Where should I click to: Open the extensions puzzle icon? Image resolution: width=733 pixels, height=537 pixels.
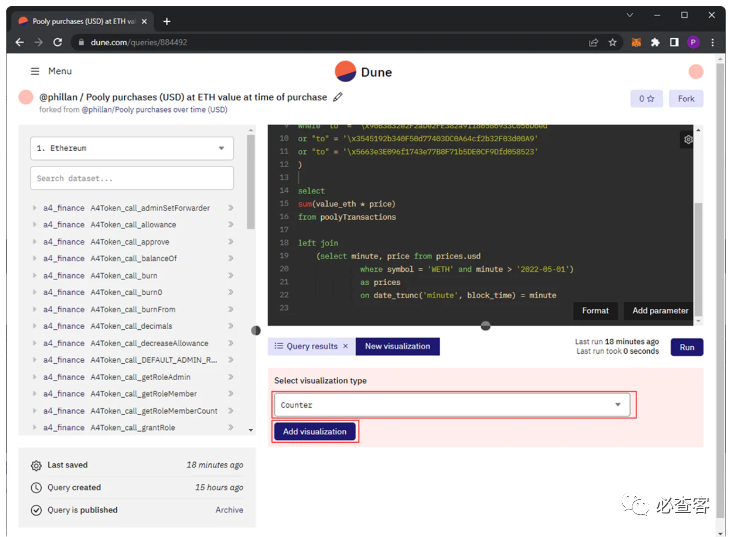point(655,43)
